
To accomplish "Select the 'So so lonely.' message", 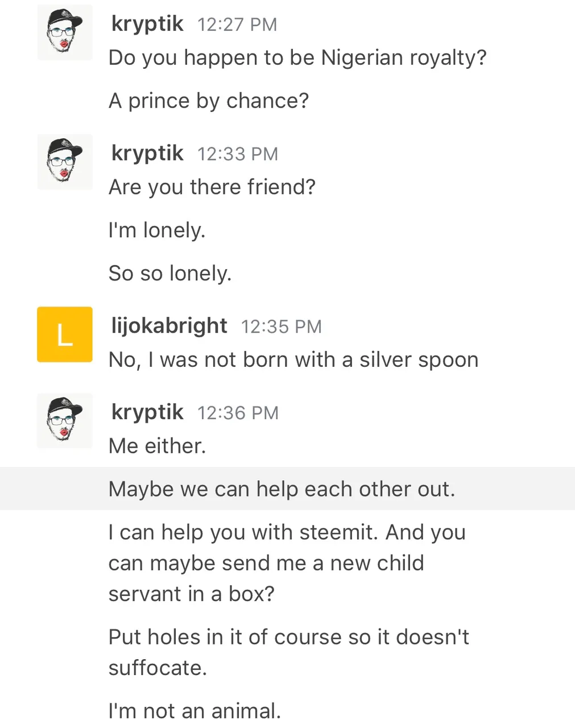I will (x=170, y=274).
